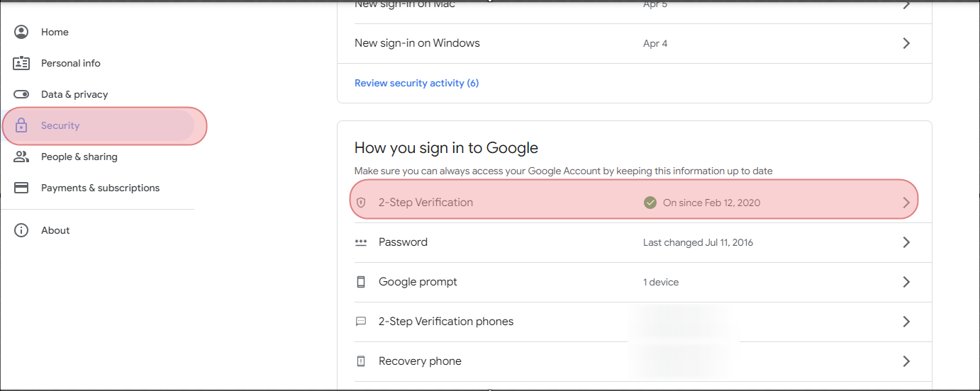Click the green 2-Step Verification checkmark

[650, 203]
